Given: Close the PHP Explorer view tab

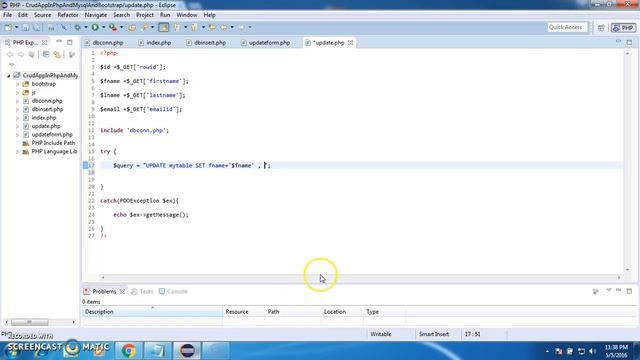Looking at the screenshot, I should tap(44, 42).
